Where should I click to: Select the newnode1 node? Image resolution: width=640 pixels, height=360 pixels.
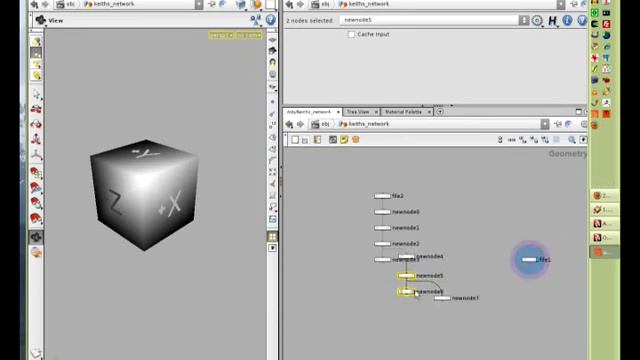(382, 228)
